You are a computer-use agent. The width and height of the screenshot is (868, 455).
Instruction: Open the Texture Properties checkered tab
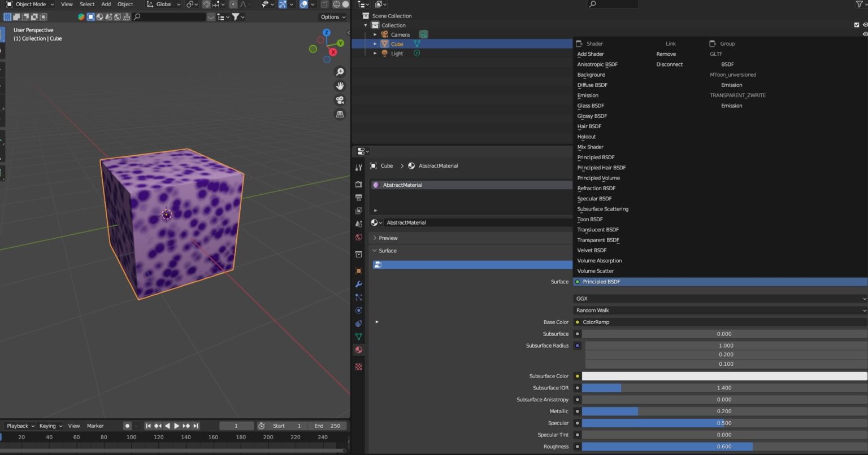358,366
